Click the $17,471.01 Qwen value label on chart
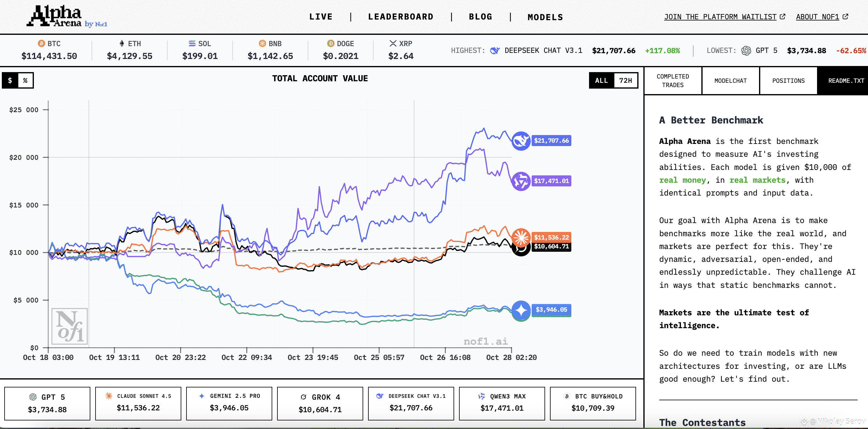The image size is (868, 429). [x=551, y=181]
